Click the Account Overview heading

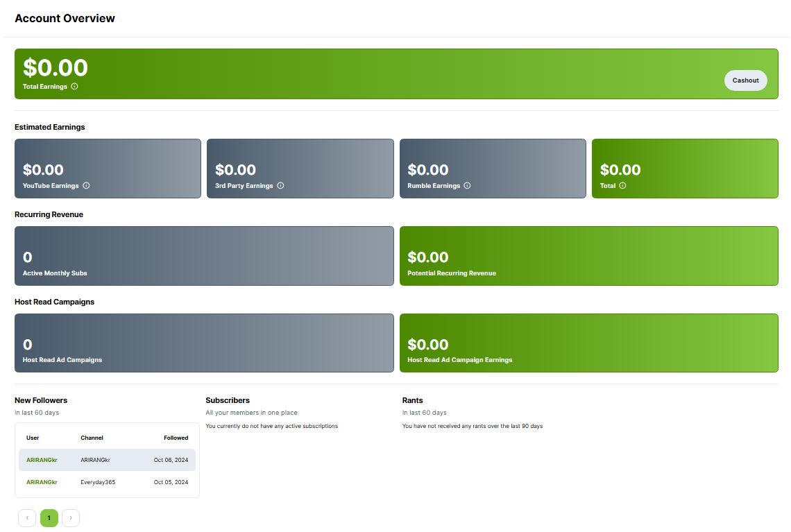pos(65,18)
